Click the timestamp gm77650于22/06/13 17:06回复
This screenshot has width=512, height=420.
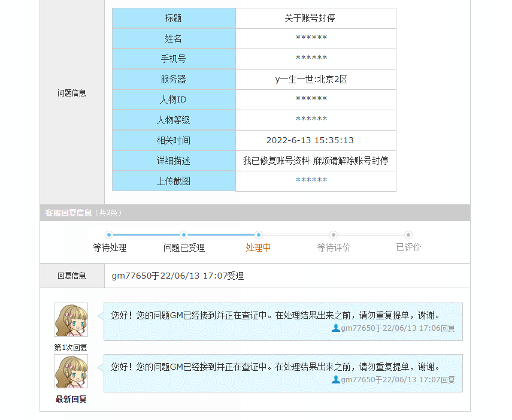click(398, 328)
